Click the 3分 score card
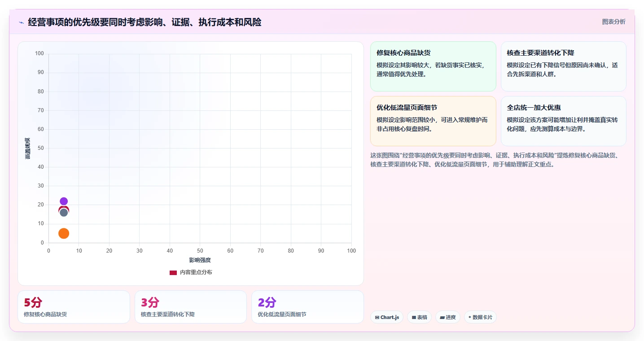Viewport: 644px width, 341px height. [x=191, y=307]
